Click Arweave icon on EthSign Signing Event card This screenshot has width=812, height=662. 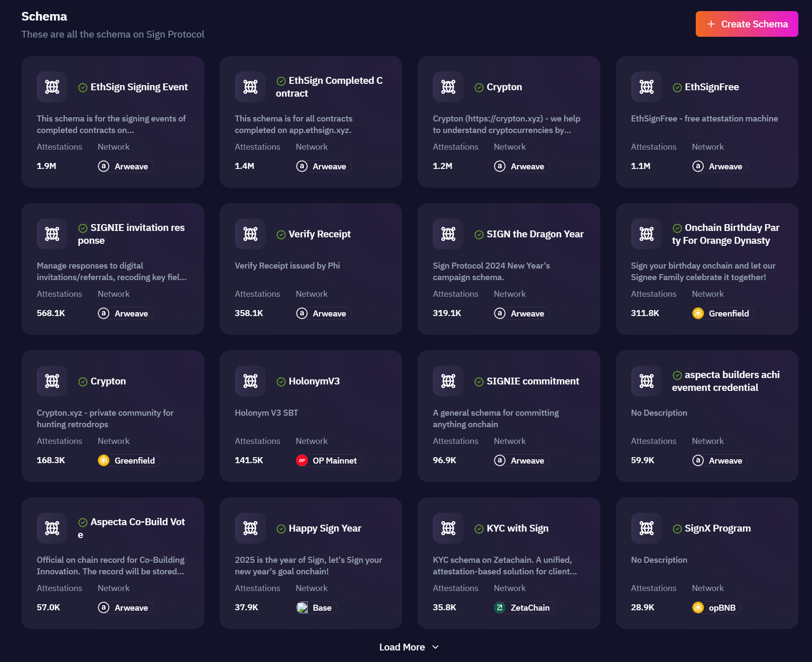[x=103, y=166]
